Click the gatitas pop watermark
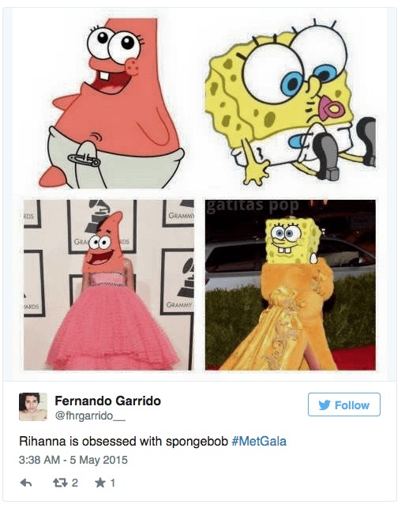Image resolution: width=420 pixels, height=508 pixels. 253,205
